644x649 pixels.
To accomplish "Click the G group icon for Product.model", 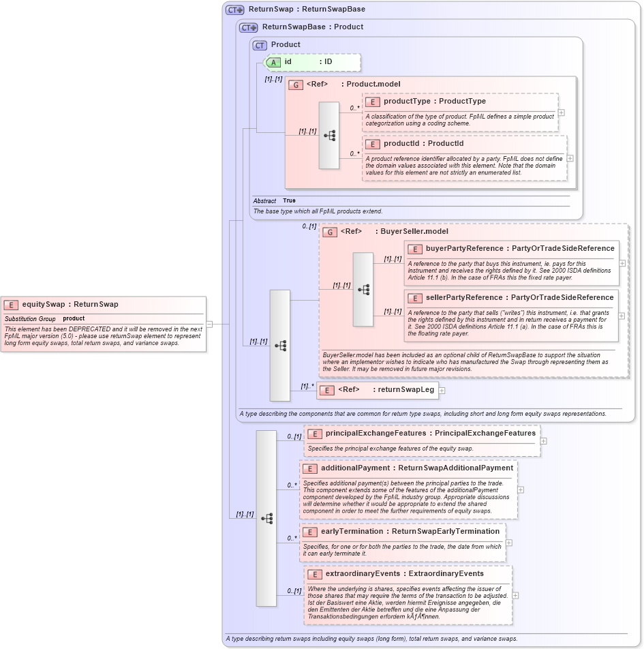I will pos(296,85).
